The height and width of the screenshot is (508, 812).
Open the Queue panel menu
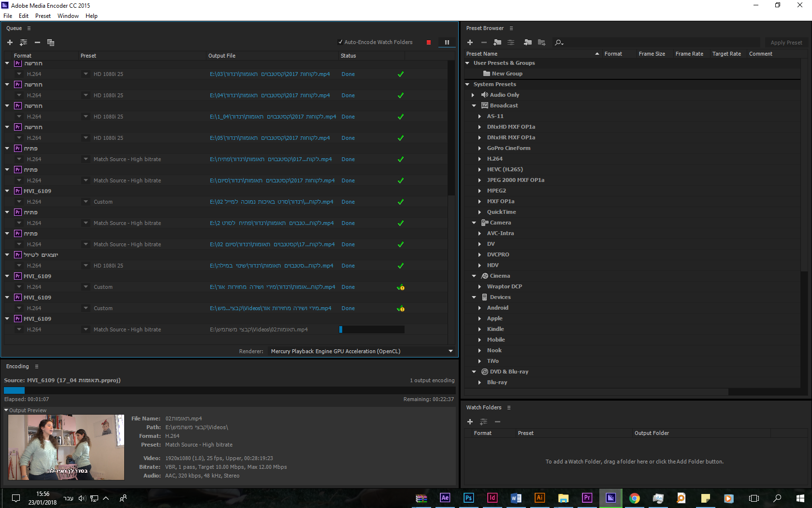pyautogui.click(x=29, y=29)
